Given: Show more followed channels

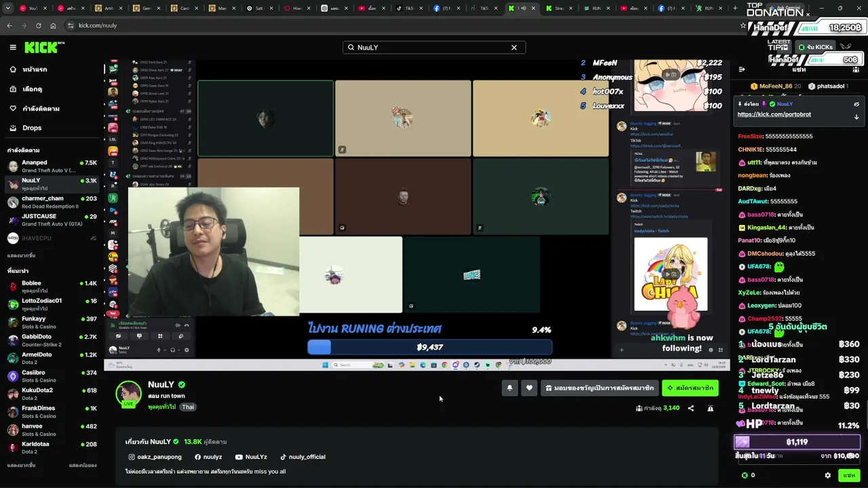Looking at the screenshot, I should 21,256.
